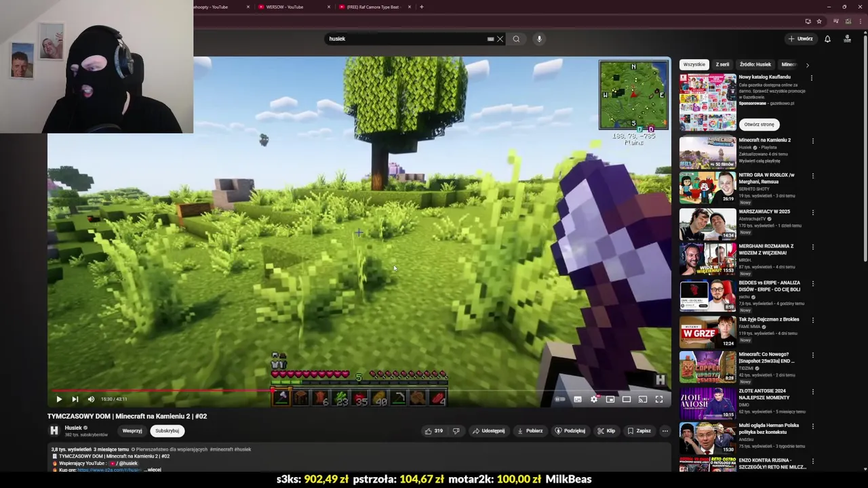Expand description with ...więcej
This screenshot has height=488, width=868.
point(153,470)
